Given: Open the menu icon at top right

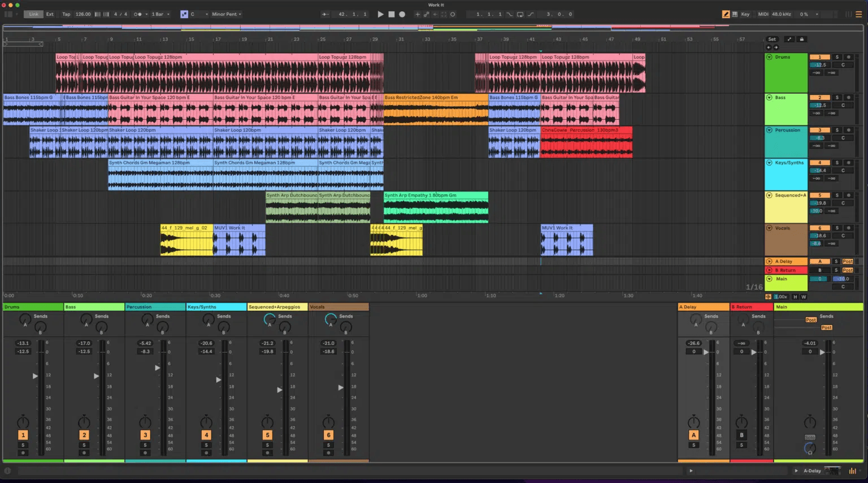Looking at the screenshot, I should click(858, 14).
